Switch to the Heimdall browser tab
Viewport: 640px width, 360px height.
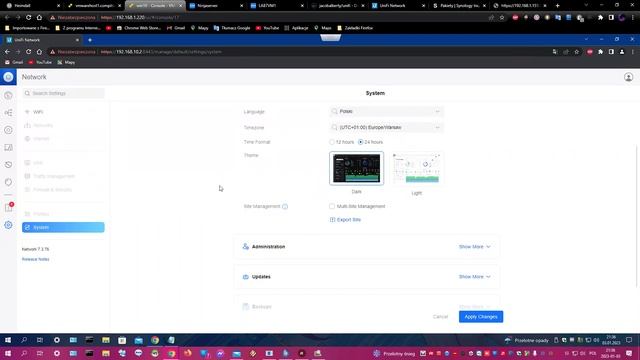click(x=33, y=6)
